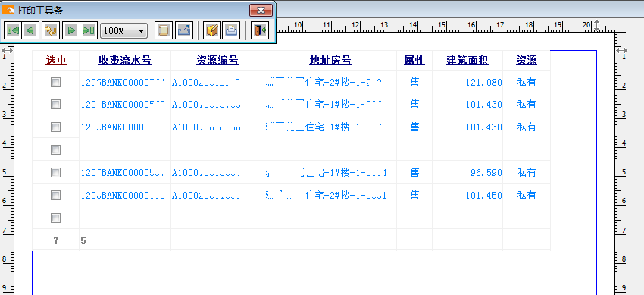Jump to the last page icon

coord(89,30)
